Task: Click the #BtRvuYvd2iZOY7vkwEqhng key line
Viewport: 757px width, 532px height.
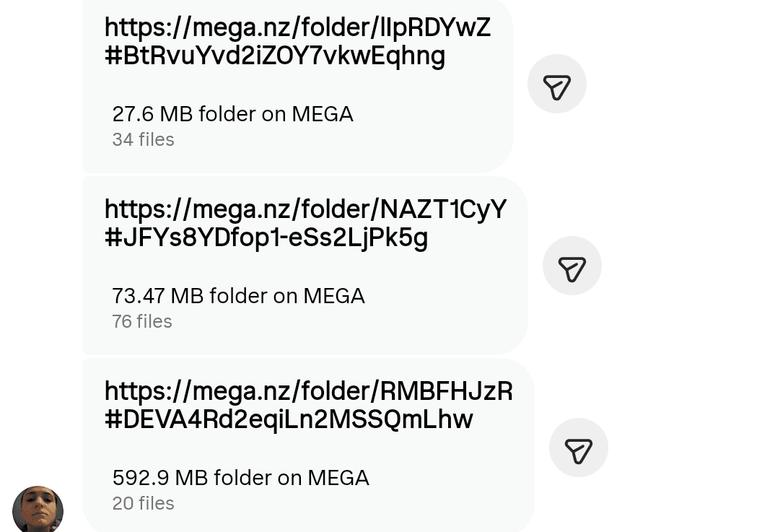Action: (274, 56)
